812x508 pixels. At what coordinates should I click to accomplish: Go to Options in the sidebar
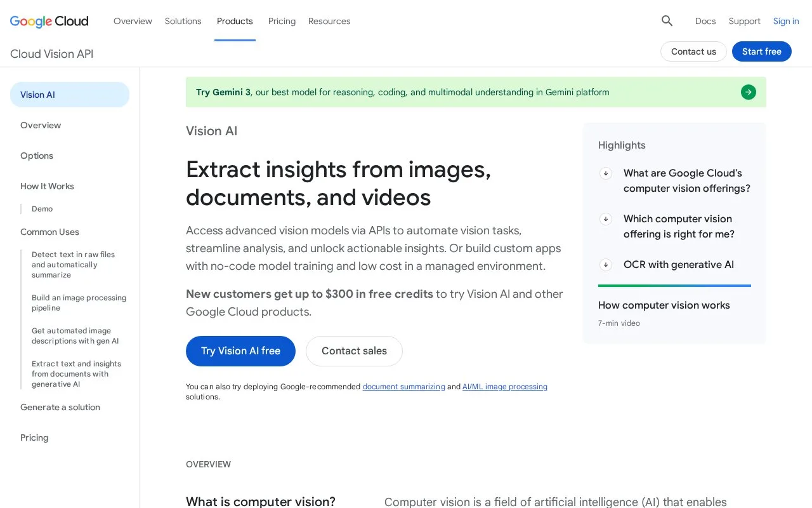point(37,156)
